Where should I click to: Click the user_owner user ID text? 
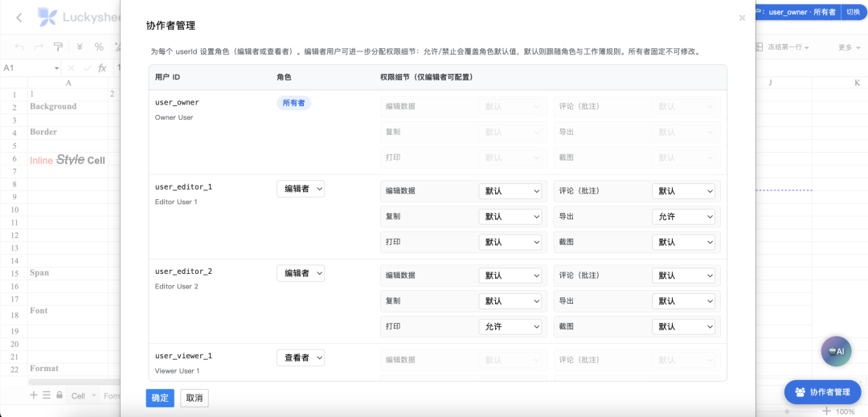177,102
